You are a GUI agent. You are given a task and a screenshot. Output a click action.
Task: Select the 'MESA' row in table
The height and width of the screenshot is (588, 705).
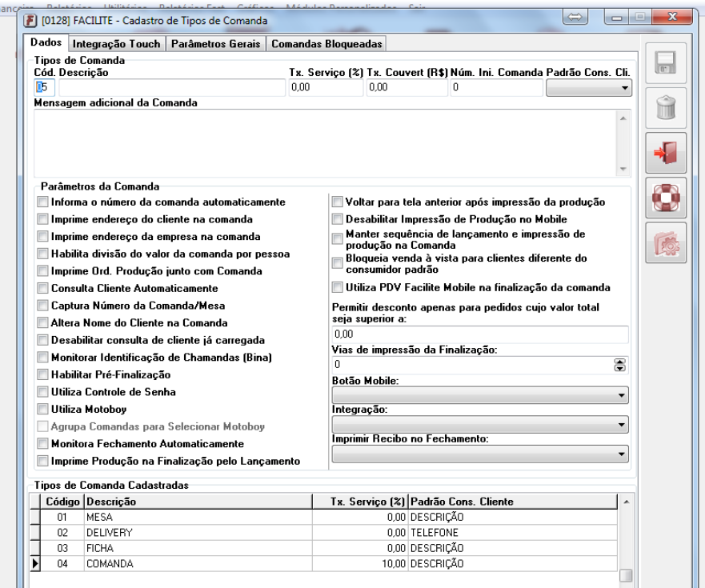[x=329, y=518]
